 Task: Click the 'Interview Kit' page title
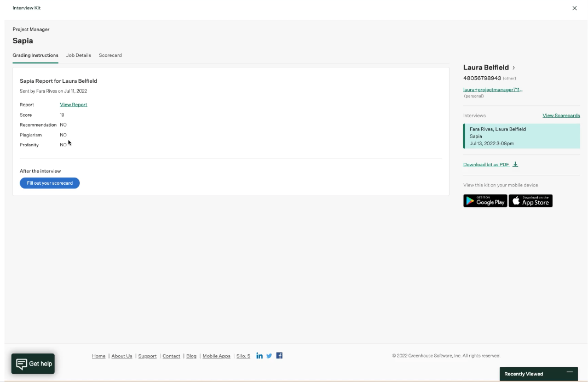[x=27, y=8]
